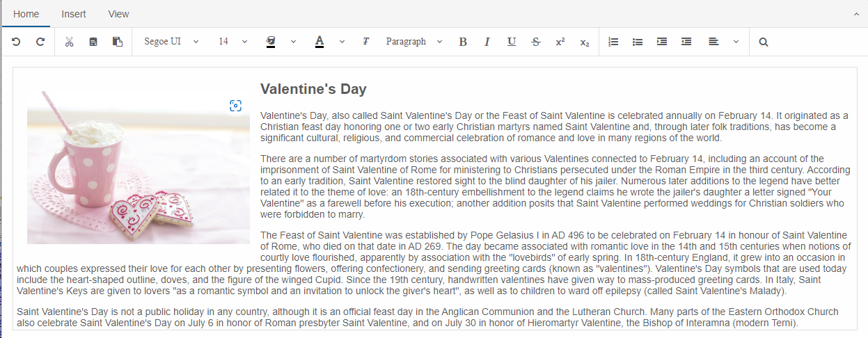Apply superscript formatting

click(560, 42)
